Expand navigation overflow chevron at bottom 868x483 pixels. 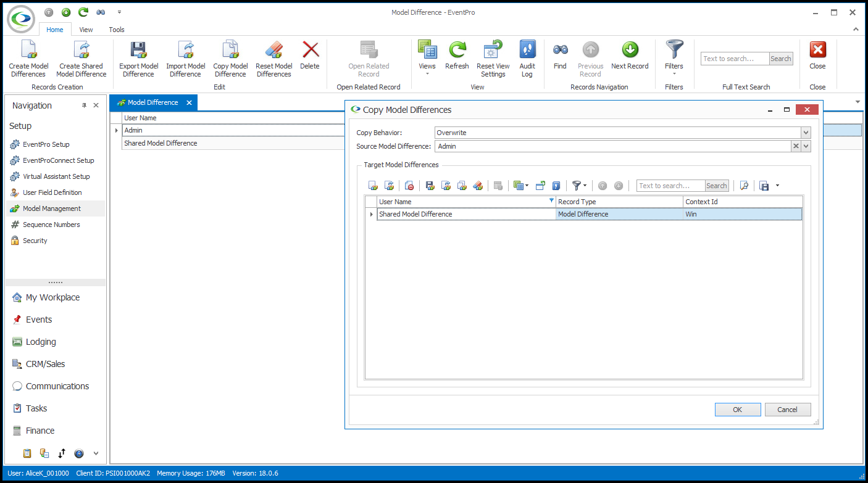[96, 453]
